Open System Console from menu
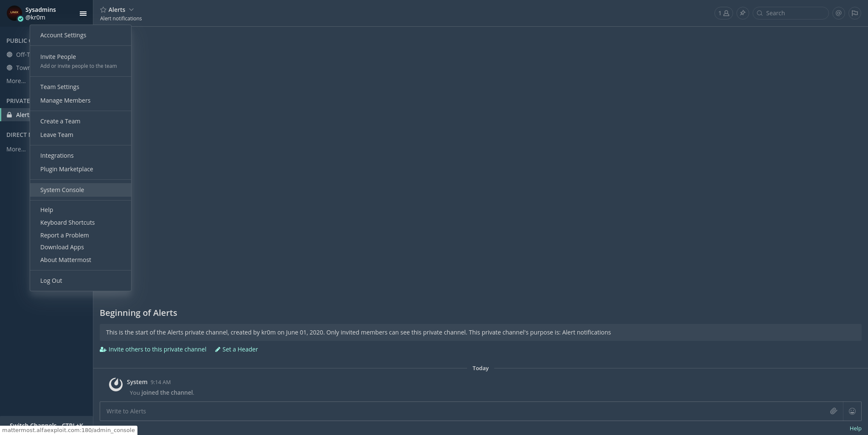868x435 pixels. [62, 190]
